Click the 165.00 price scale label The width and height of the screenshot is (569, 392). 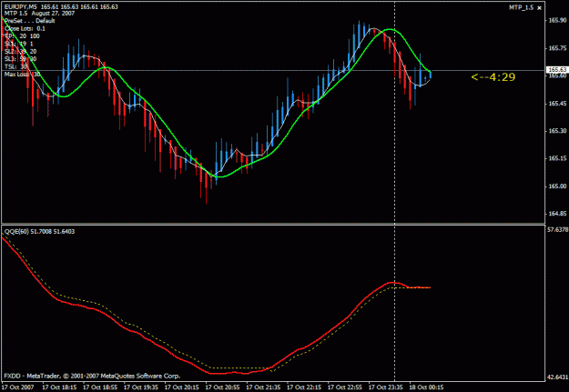[x=555, y=186]
